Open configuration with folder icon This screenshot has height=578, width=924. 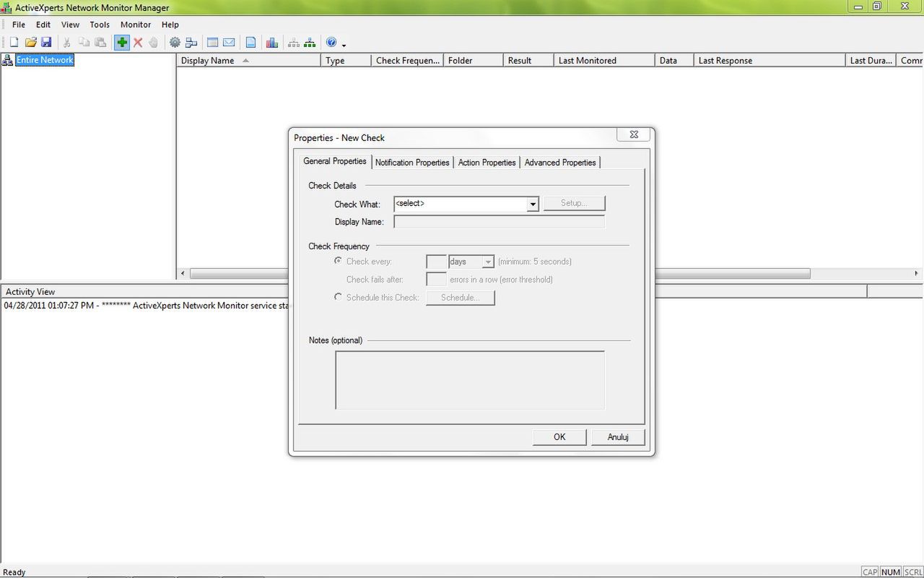tap(30, 43)
